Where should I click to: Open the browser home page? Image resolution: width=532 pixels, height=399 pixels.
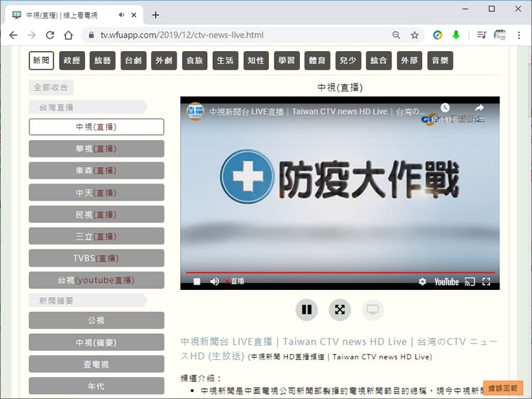click(x=68, y=35)
